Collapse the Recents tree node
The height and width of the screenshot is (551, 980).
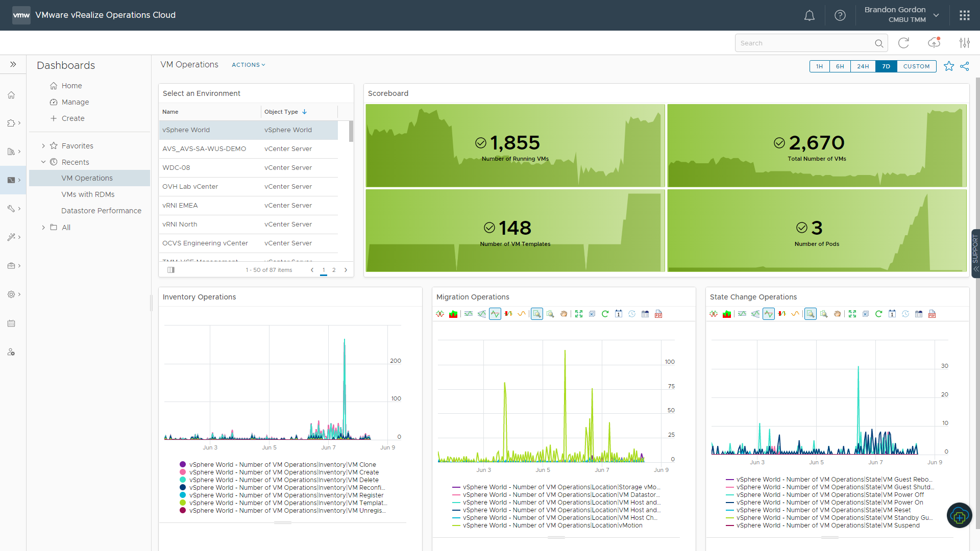43,162
